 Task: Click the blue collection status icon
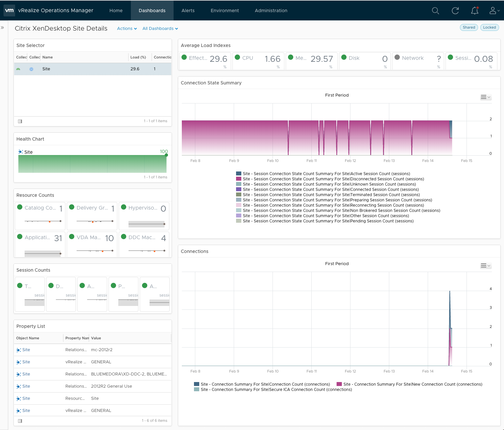click(32, 69)
